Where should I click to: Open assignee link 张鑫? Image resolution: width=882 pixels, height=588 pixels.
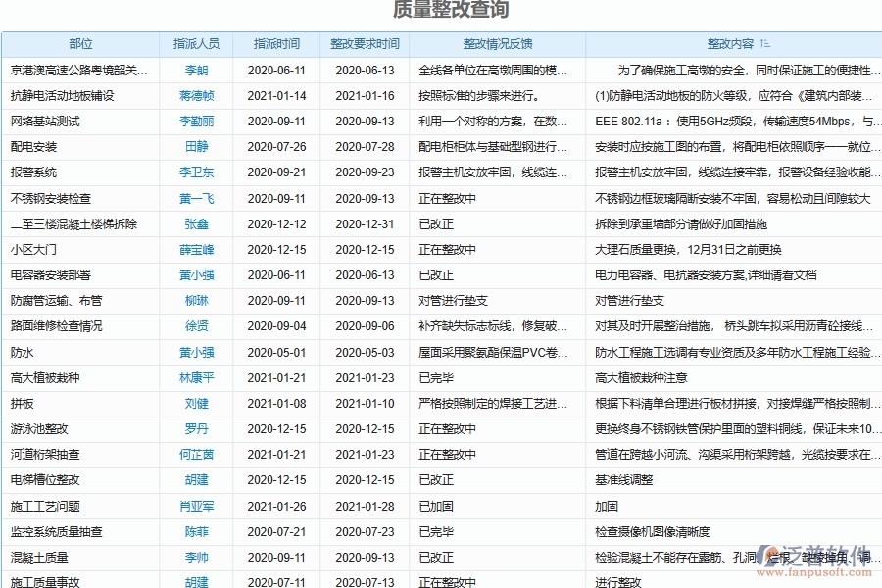click(195, 222)
